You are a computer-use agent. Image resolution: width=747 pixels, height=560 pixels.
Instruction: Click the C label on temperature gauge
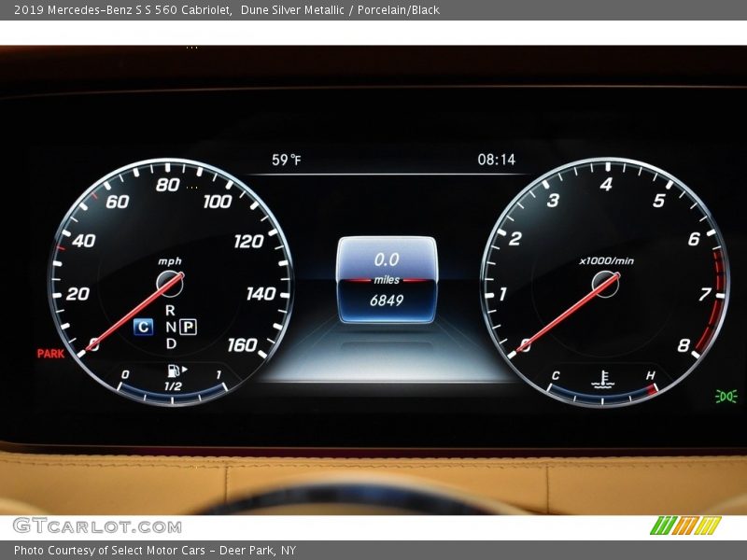(556, 376)
